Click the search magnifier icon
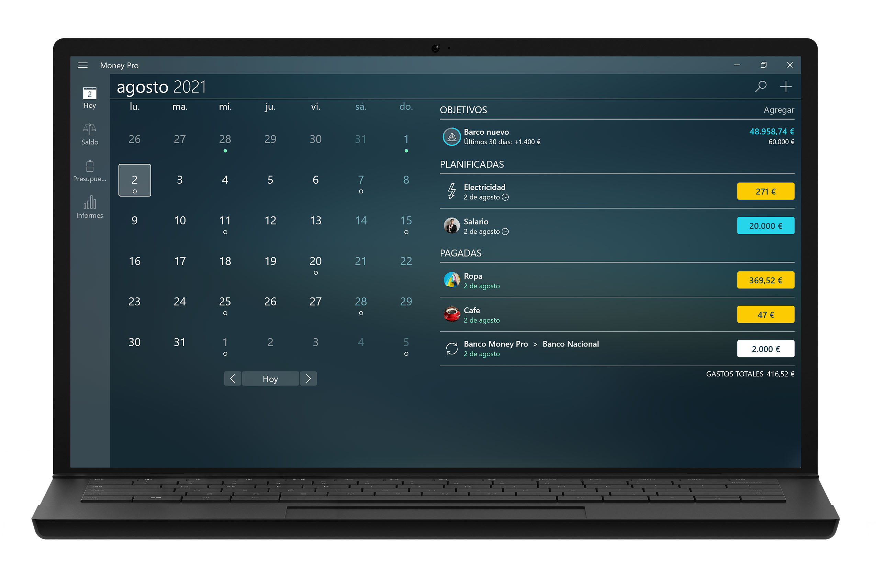The width and height of the screenshot is (876, 588). click(x=763, y=87)
